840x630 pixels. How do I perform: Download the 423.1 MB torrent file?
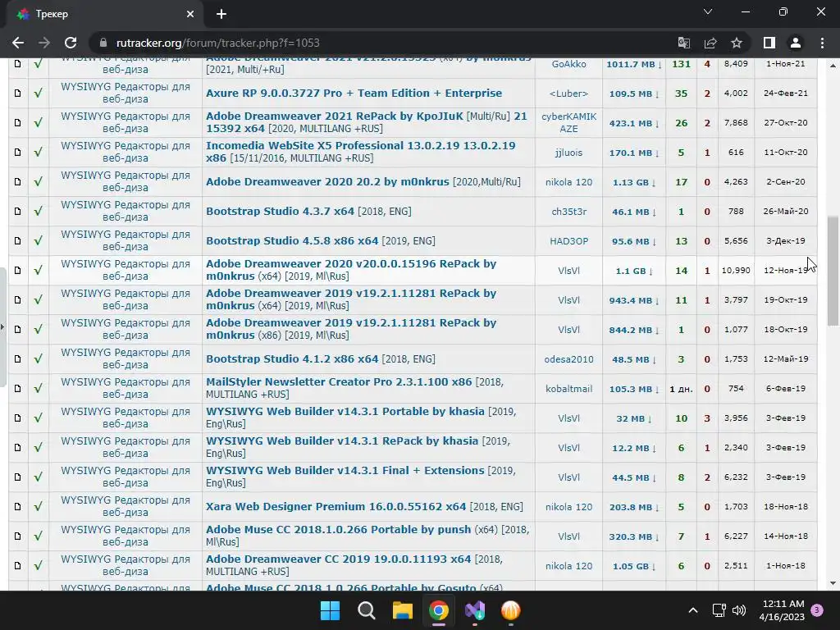pyautogui.click(x=634, y=123)
